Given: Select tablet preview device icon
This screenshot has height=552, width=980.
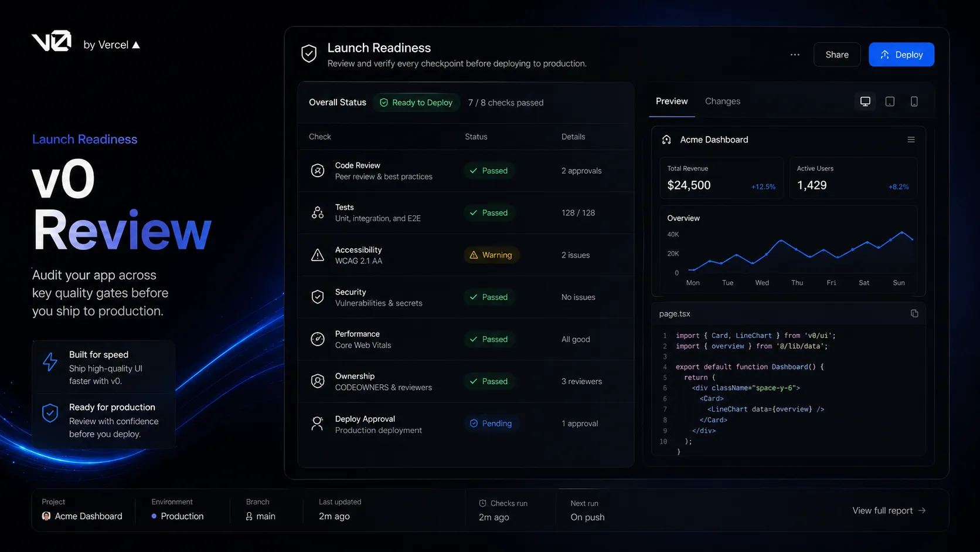Looking at the screenshot, I should pos(890,101).
